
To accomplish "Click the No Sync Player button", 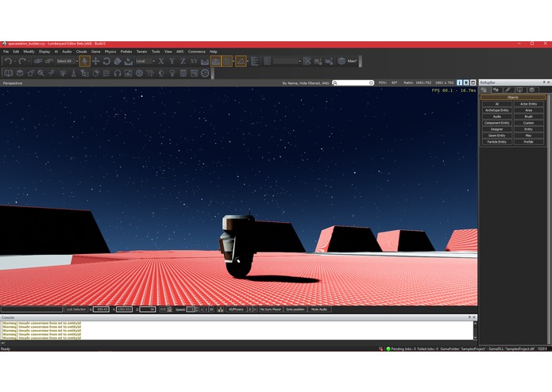I will click(x=271, y=309).
